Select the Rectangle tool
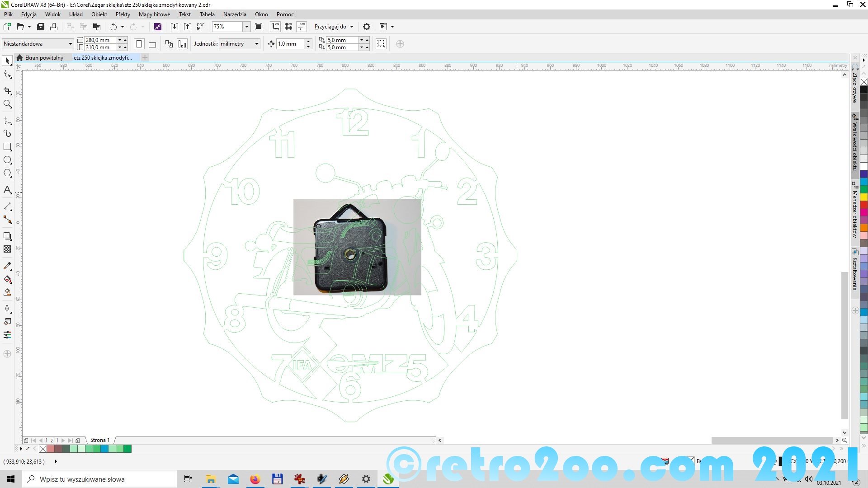 [x=7, y=147]
